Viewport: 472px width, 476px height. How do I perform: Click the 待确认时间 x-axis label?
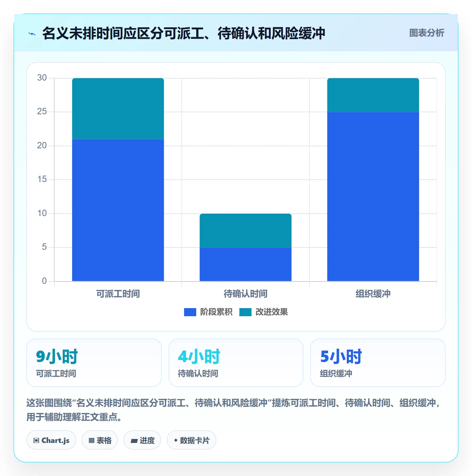245,294
